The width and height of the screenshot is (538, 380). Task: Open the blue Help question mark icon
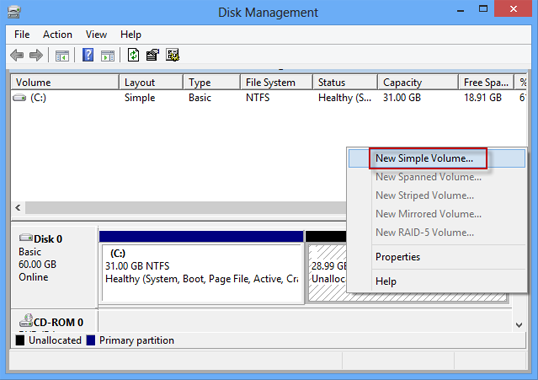coord(88,55)
